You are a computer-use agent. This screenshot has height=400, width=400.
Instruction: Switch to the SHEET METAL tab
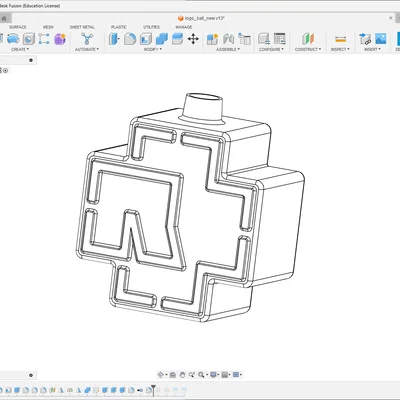pos(82,27)
